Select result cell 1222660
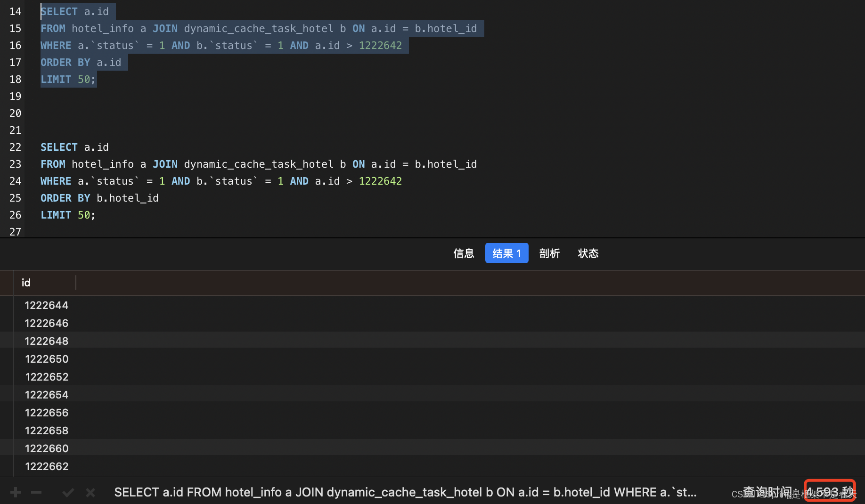865x504 pixels. point(47,448)
